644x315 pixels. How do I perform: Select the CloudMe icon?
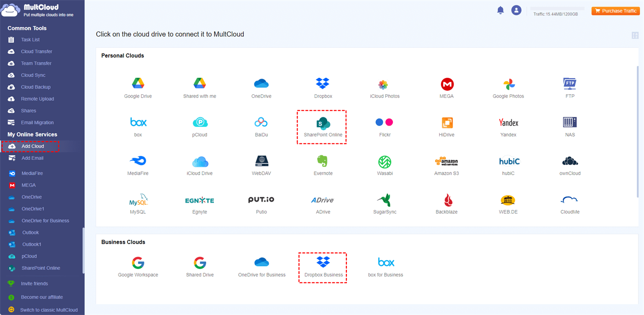tap(570, 204)
